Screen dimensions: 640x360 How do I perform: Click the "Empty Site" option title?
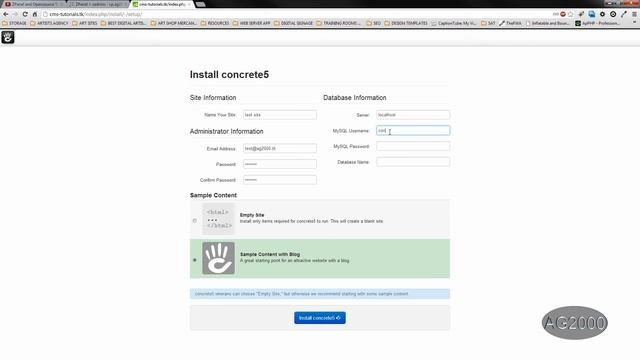coord(252,215)
